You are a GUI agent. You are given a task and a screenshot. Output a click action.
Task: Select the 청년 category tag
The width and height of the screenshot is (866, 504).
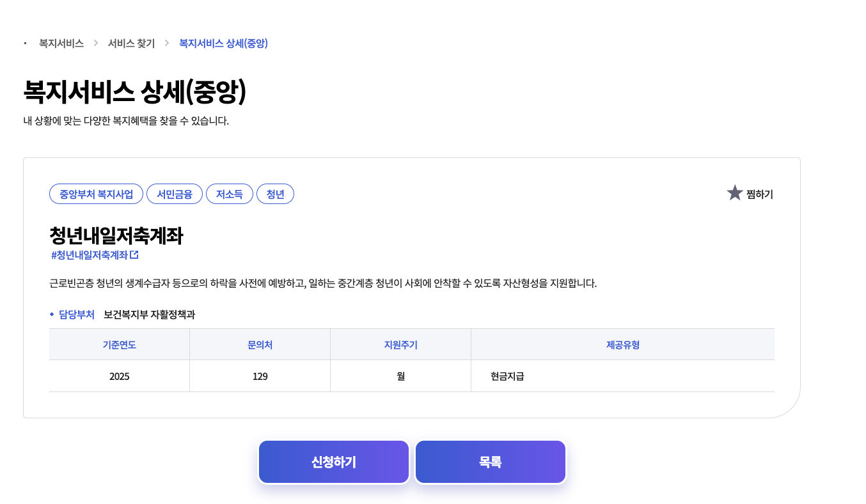coord(275,194)
